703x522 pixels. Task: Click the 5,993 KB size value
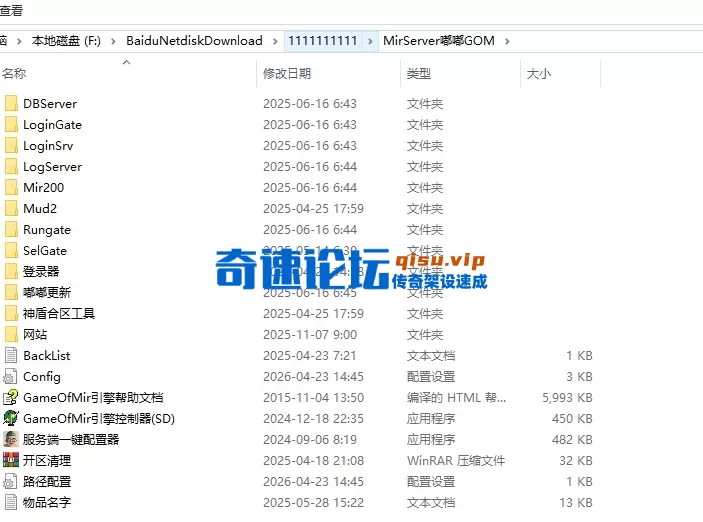pos(567,398)
